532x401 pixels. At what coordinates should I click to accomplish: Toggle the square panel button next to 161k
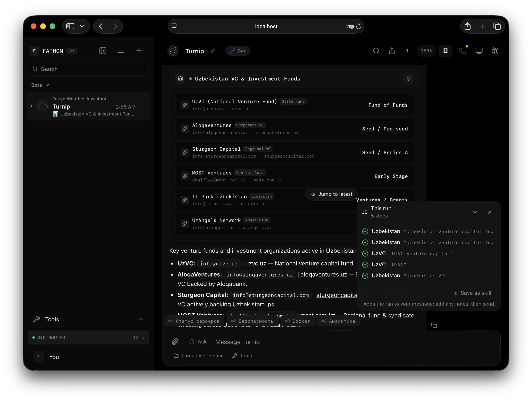pos(446,51)
